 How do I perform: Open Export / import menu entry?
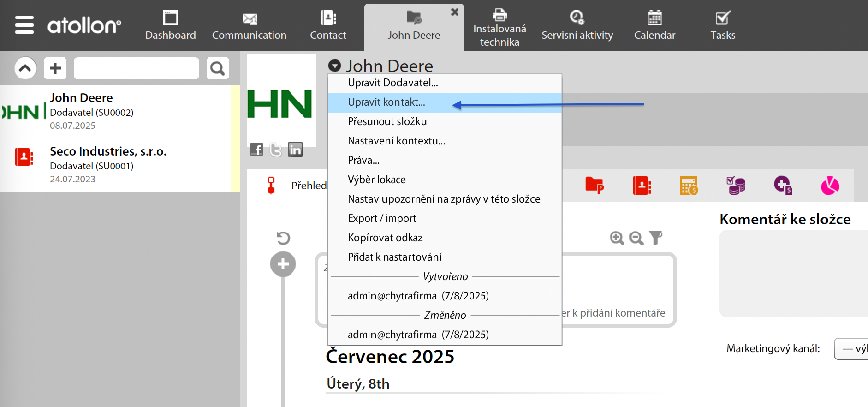tap(445, 219)
